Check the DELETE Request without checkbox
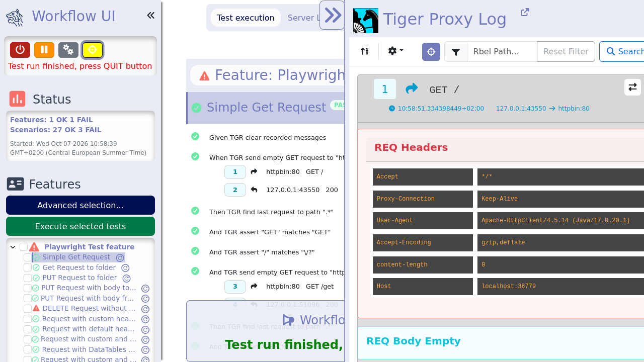This screenshot has height=362, width=644. 28,309
